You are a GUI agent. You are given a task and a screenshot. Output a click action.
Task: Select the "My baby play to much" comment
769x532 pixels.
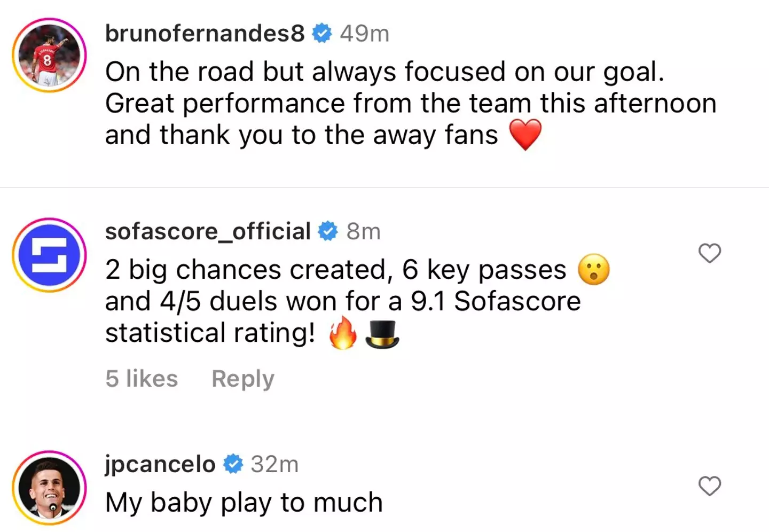click(x=244, y=503)
